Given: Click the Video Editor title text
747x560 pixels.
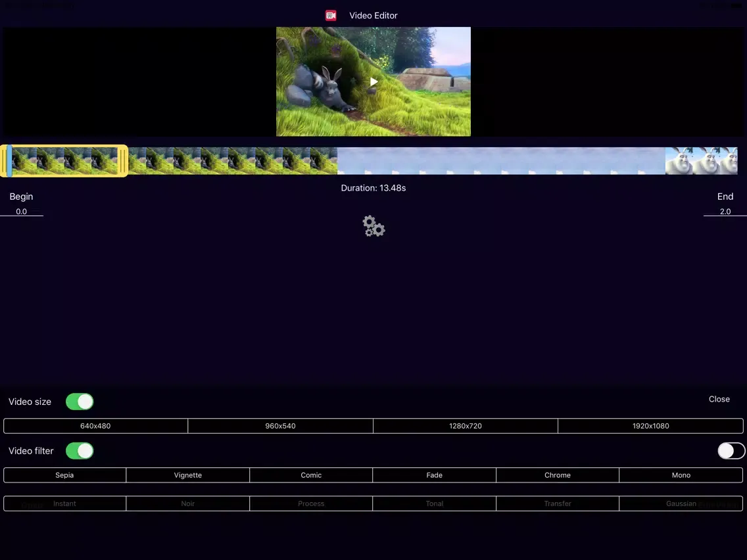Looking at the screenshot, I should point(373,15).
